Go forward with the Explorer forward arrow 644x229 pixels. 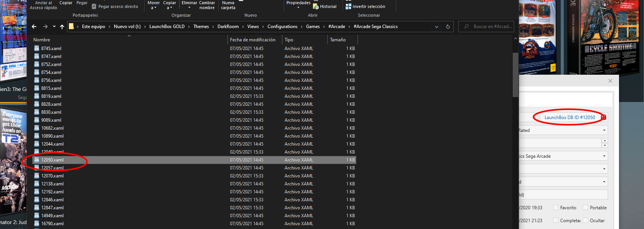coord(45,27)
